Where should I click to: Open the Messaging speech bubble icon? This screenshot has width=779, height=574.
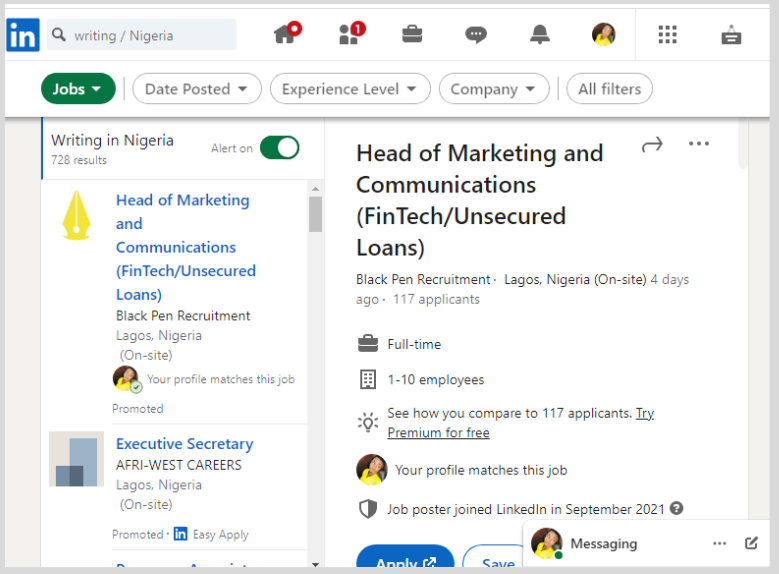(475, 35)
